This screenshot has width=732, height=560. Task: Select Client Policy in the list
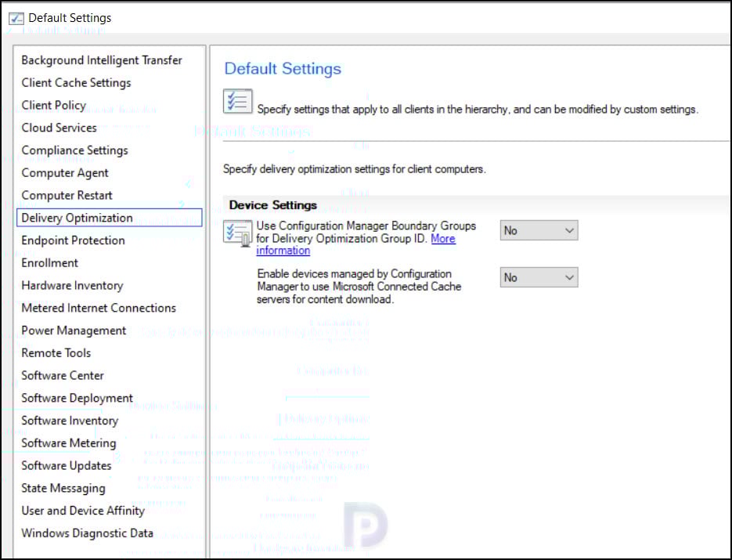click(x=54, y=106)
